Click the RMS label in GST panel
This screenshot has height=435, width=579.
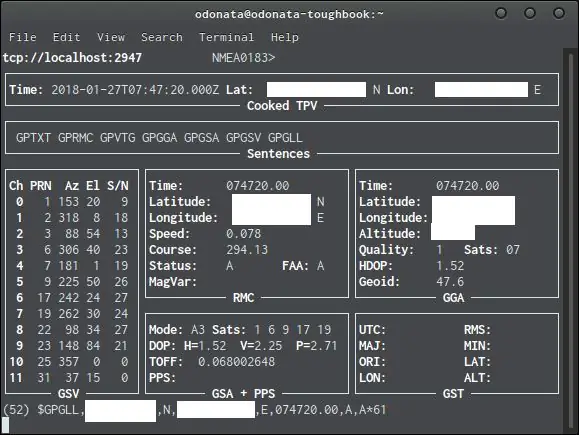(477, 330)
